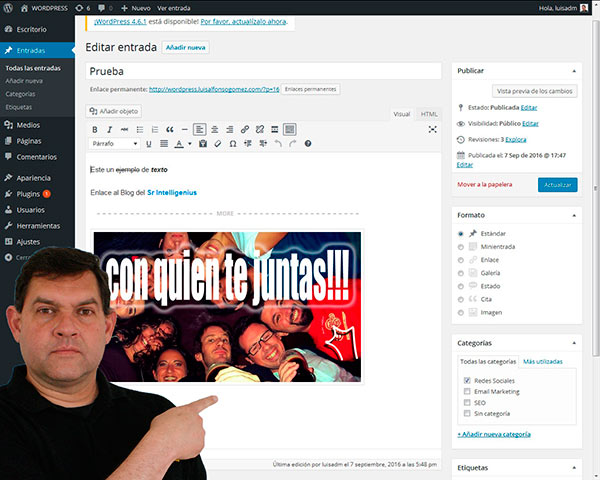The width and height of the screenshot is (600, 480).
Task: Click Mover a la papelera link
Action: (x=484, y=184)
